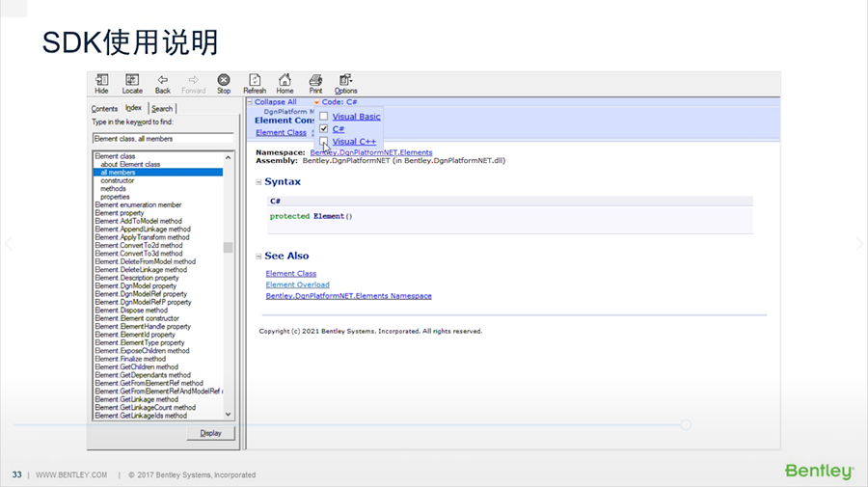Select 'Element.ElementHandle property' entry

(143, 327)
